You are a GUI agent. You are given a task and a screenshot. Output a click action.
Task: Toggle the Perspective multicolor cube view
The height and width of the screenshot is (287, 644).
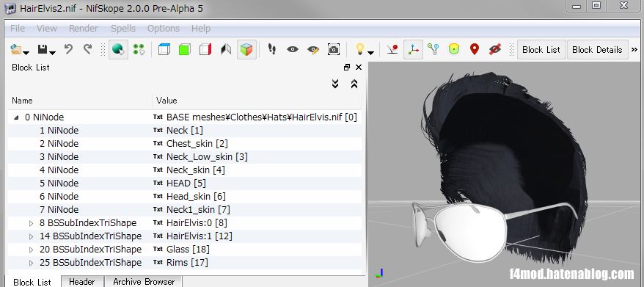click(246, 50)
